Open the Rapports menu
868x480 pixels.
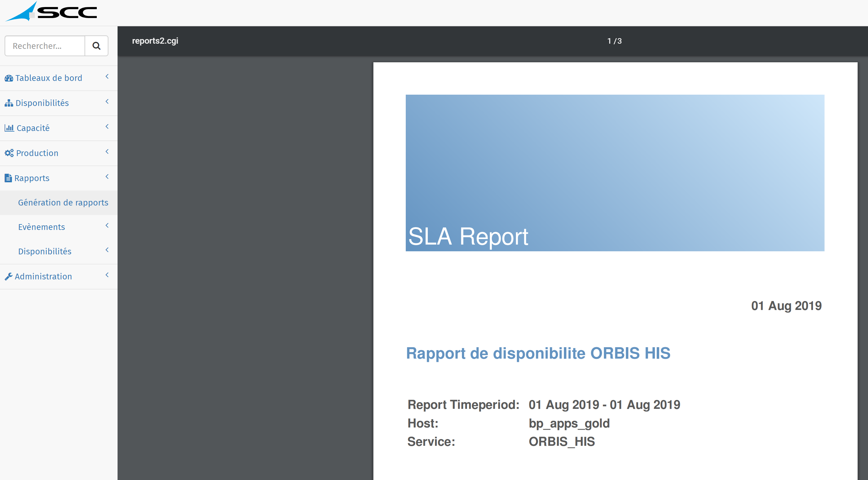coord(32,178)
